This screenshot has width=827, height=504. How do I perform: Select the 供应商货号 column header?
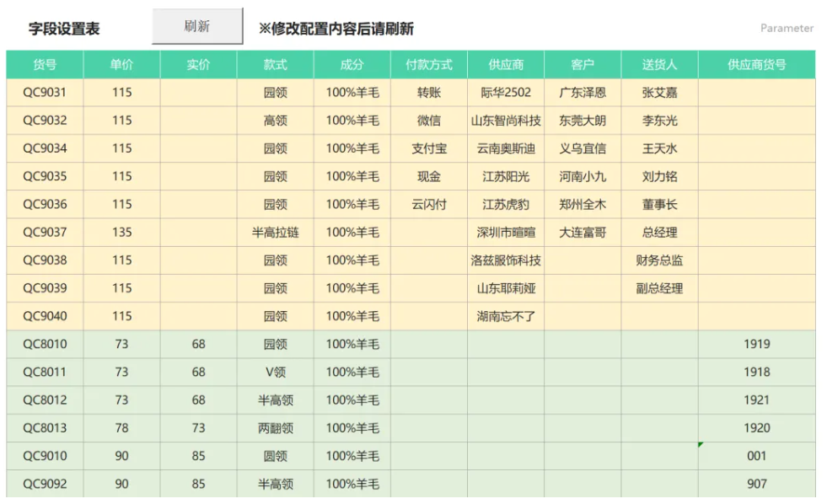click(757, 65)
